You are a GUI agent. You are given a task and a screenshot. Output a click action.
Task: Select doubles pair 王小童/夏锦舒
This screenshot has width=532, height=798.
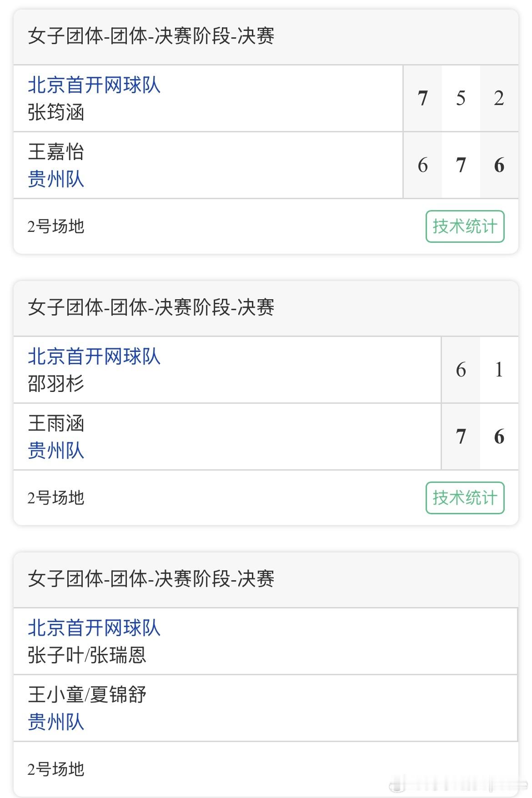pyautogui.click(x=87, y=695)
